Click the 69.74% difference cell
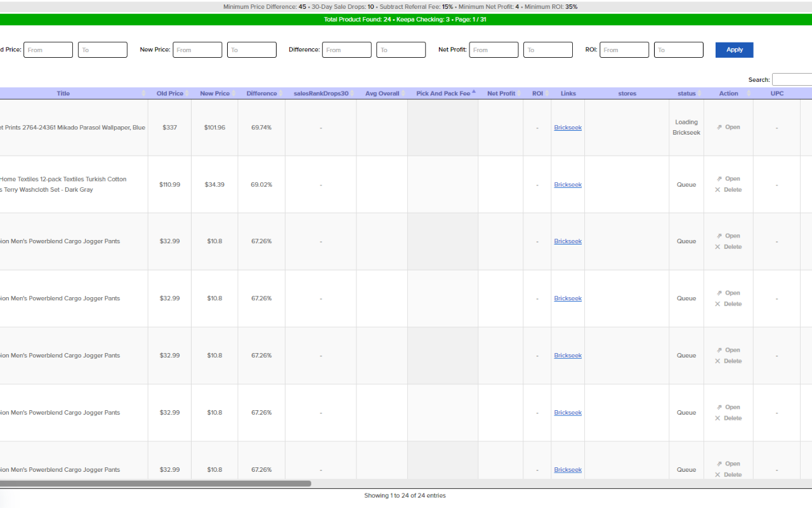Image resolution: width=812 pixels, height=508 pixels. [261, 128]
